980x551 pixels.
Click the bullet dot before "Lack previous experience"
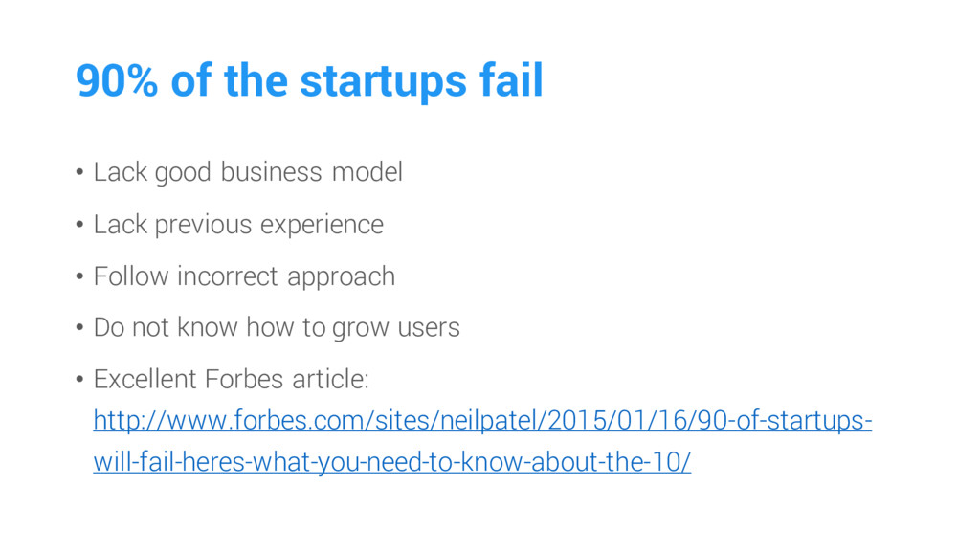click(x=79, y=226)
